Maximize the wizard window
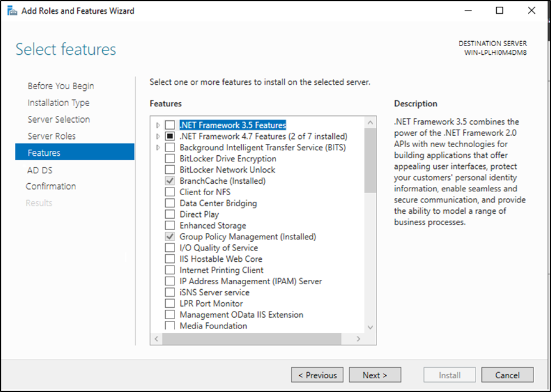This screenshot has width=551, height=392. tap(499, 11)
